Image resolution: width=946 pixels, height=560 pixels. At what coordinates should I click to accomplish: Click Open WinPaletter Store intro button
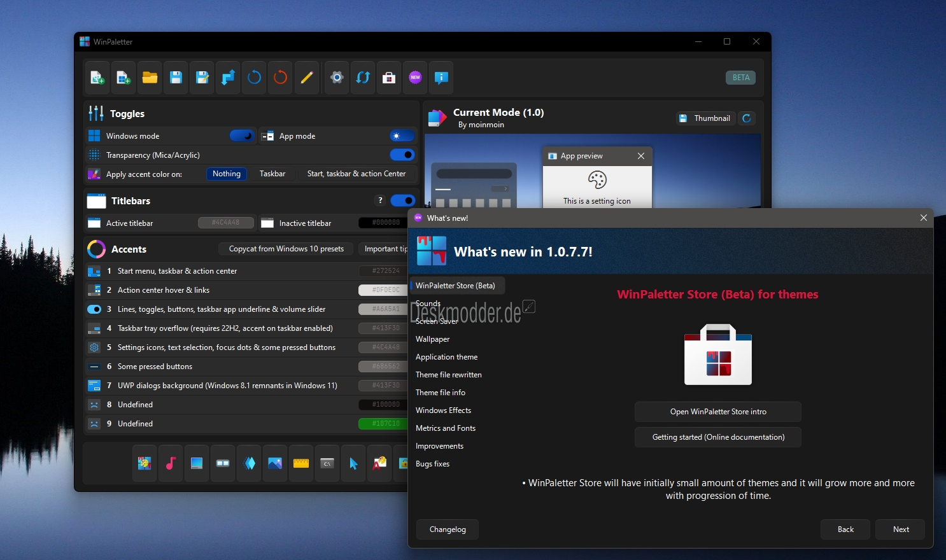(x=718, y=412)
